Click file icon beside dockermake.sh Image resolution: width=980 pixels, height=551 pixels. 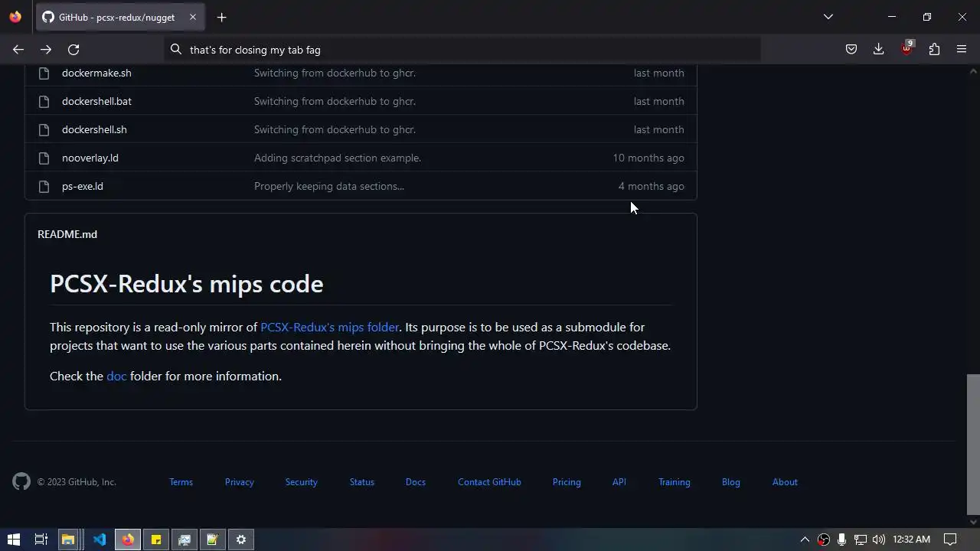(x=44, y=73)
